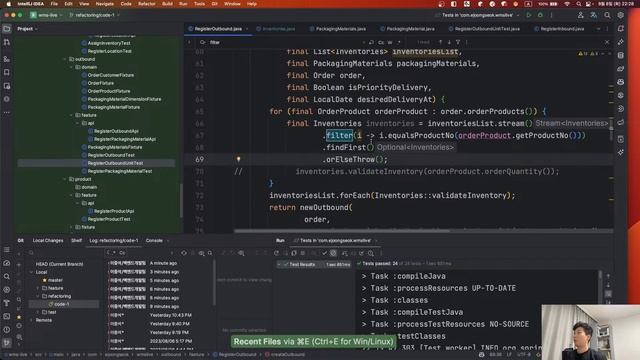Switch to the Inventories.java tab
640x360 pixels.
point(276,29)
